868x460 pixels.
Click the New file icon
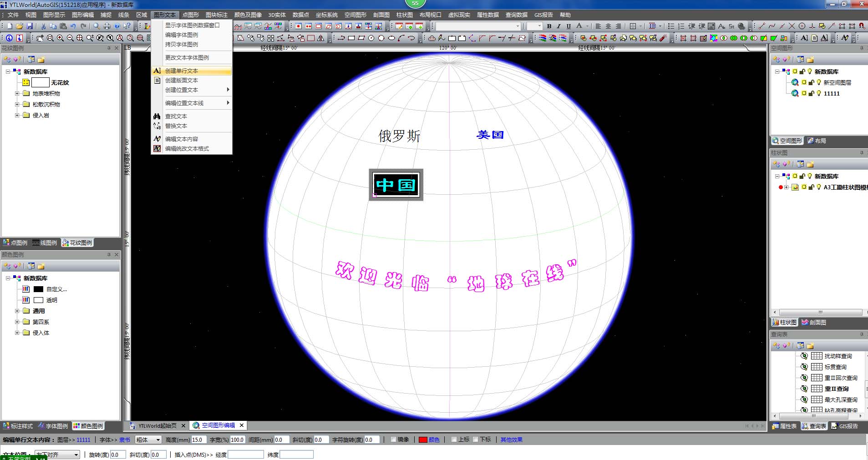[10, 26]
